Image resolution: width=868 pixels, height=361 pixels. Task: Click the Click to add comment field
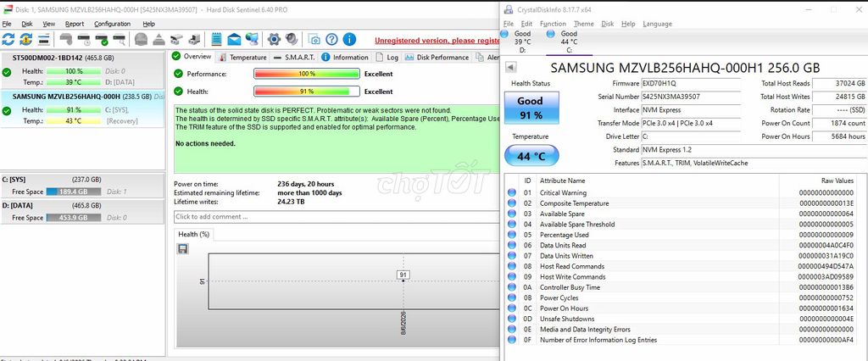coord(337,216)
